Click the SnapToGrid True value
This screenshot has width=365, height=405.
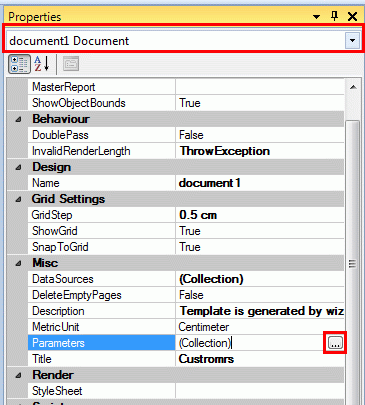260,247
